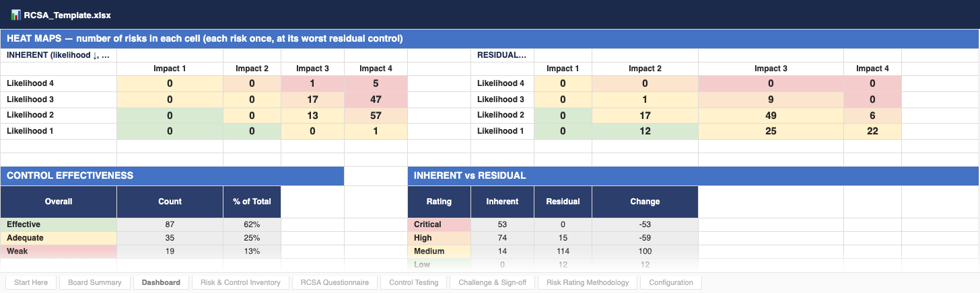Select the 25% of total cell

click(252, 238)
